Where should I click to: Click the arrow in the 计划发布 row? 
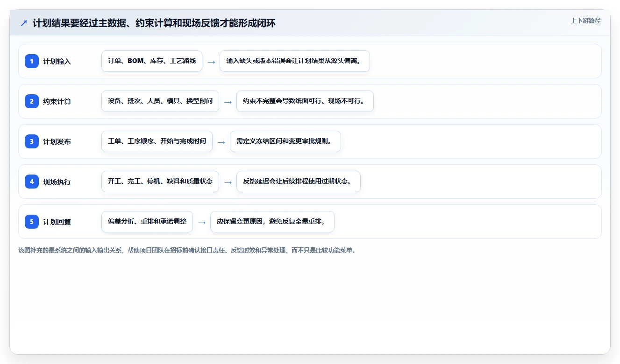[221, 142]
